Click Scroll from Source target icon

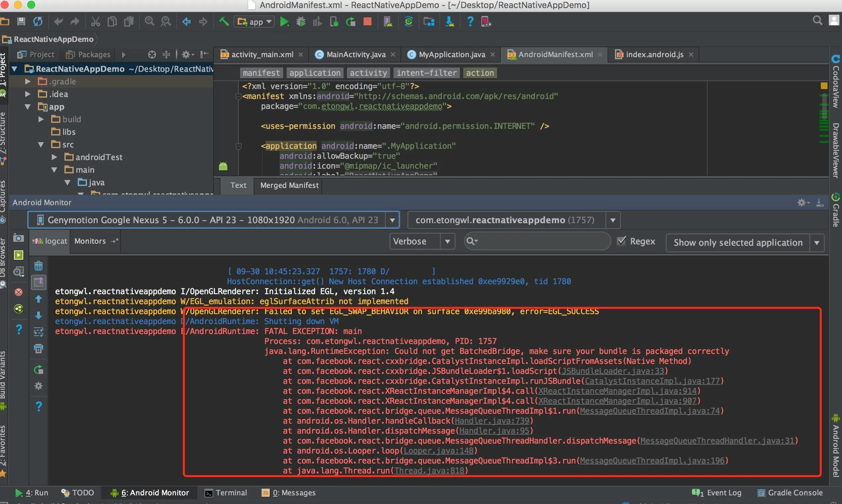pyautogui.click(x=152, y=54)
